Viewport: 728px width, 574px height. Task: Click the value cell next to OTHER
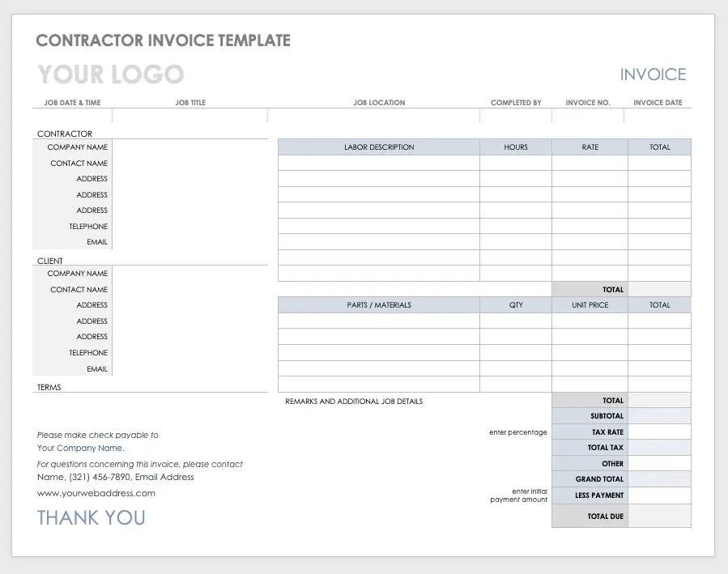point(660,464)
